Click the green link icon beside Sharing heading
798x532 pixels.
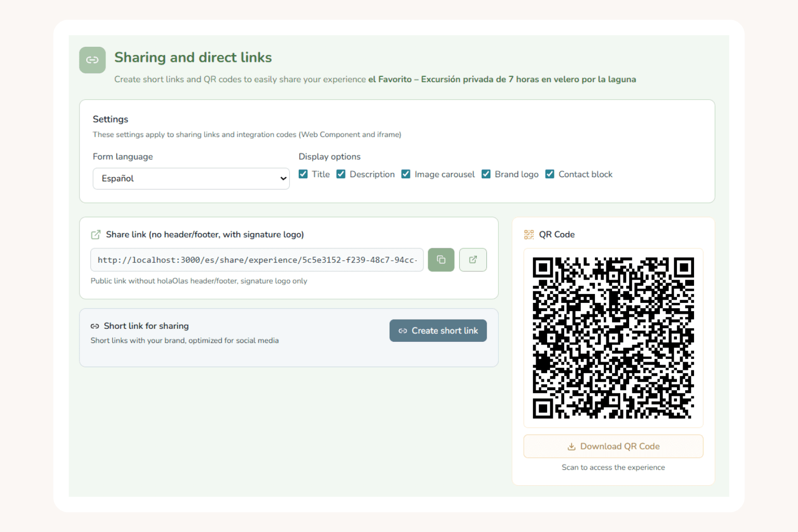pos(92,60)
